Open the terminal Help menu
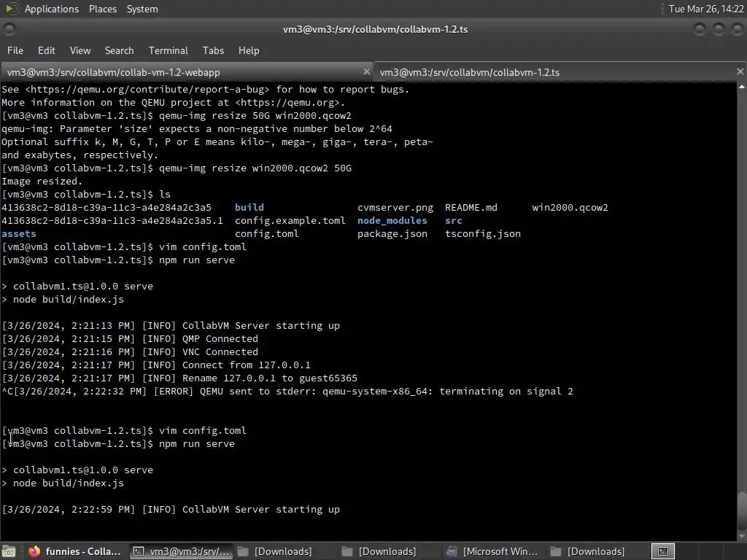This screenshot has width=747, height=560. (x=249, y=50)
